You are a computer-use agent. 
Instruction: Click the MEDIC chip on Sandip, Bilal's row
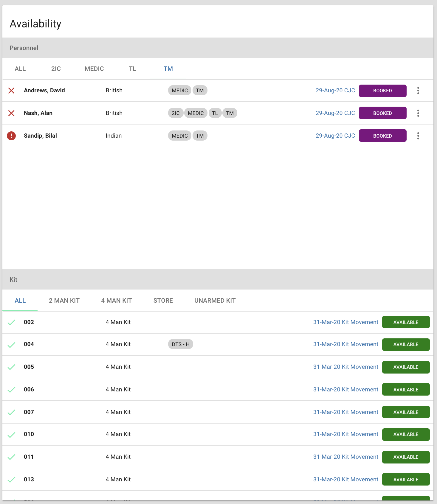tap(180, 136)
